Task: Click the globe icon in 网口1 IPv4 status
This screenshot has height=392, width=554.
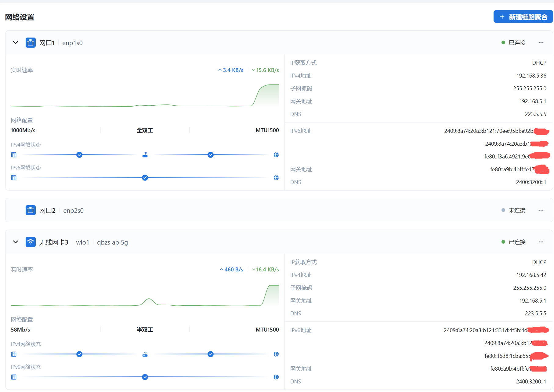Action: (276, 155)
